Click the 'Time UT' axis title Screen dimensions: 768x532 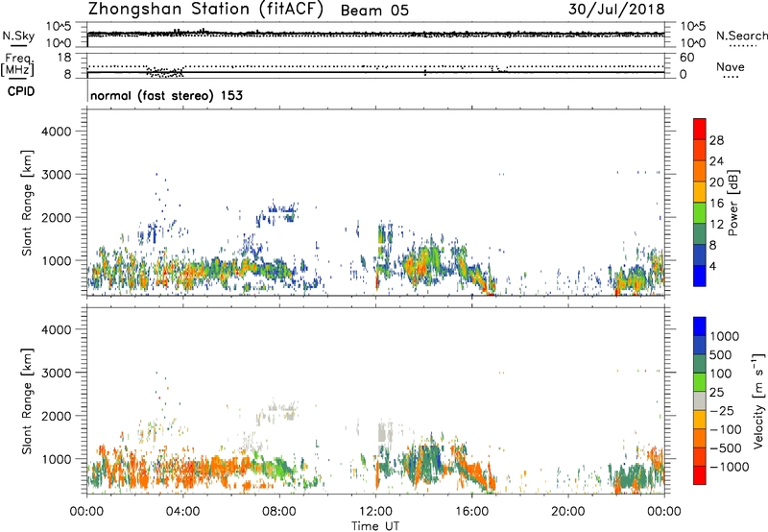click(x=375, y=526)
